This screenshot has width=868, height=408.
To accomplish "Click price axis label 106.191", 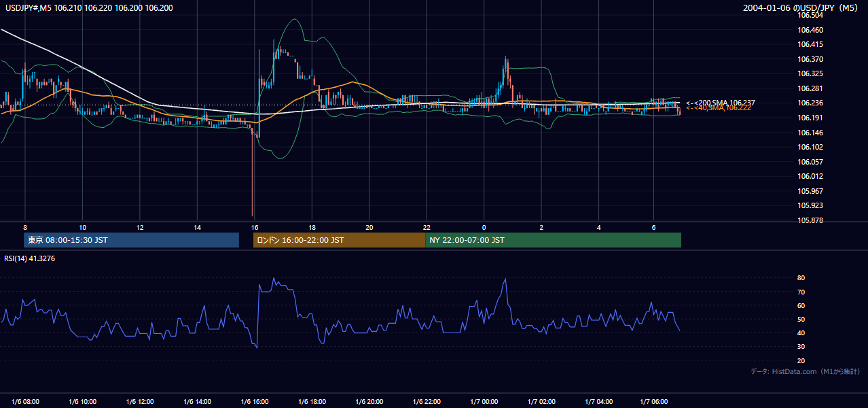I will tap(810, 118).
